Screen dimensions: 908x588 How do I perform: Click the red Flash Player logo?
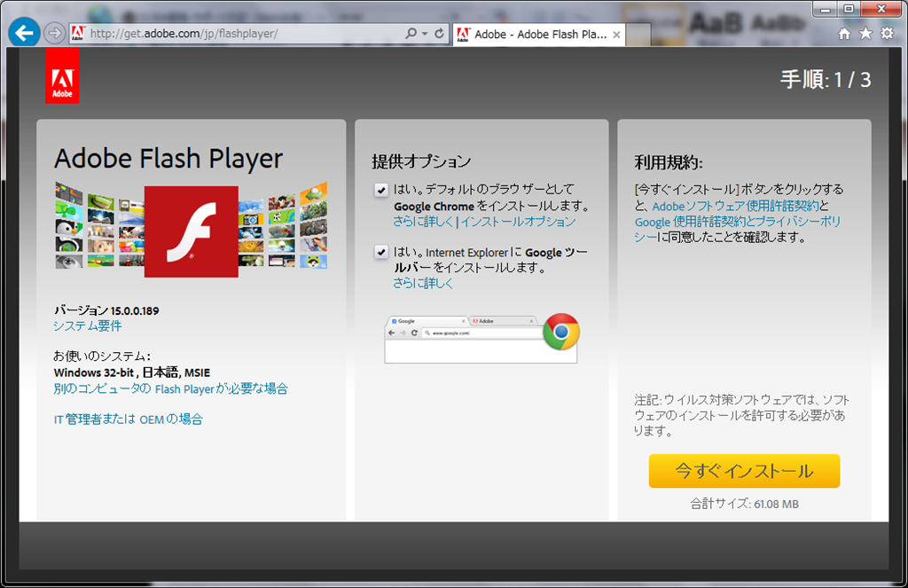tap(192, 231)
